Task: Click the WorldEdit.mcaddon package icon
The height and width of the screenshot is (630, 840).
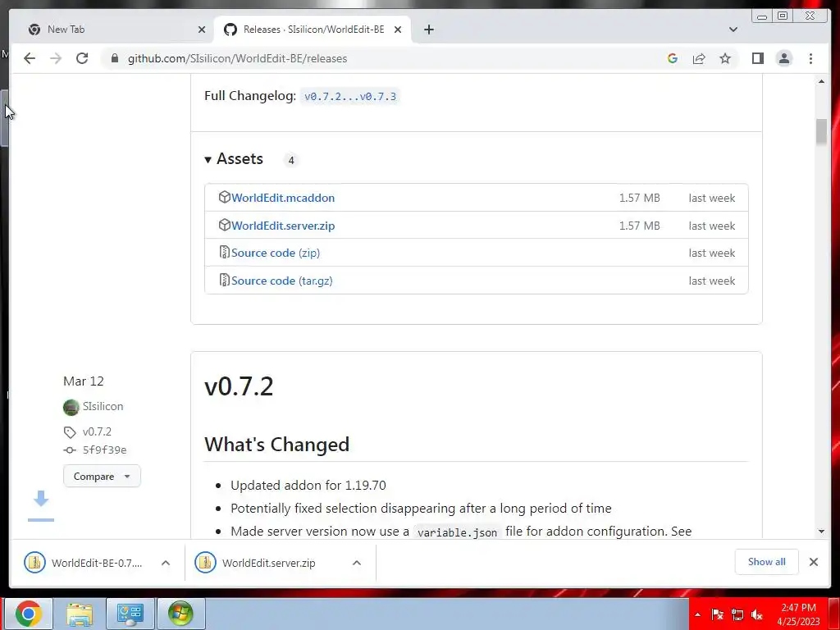Action: point(225,197)
